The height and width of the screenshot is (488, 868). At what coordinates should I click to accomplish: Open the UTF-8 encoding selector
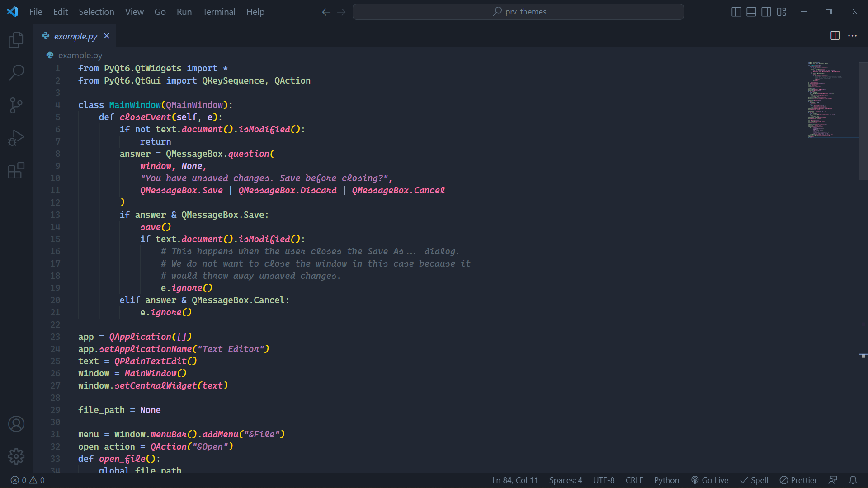(604, 480)
